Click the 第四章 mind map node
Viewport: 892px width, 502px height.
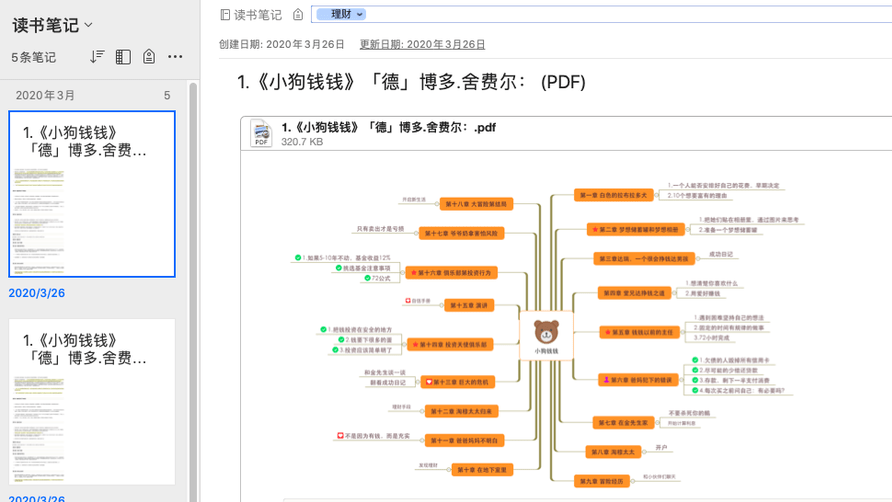[634, 293]
